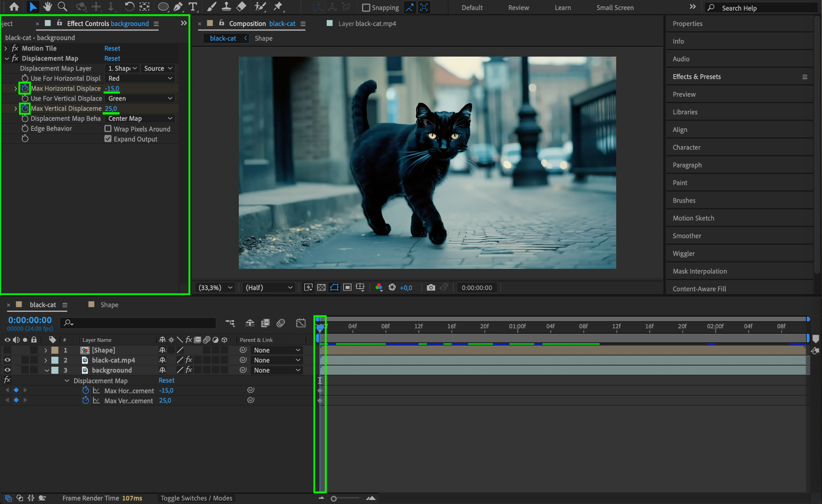Uncheck Expand Output option
The image size is (822, 504).
tap(108, 139)
